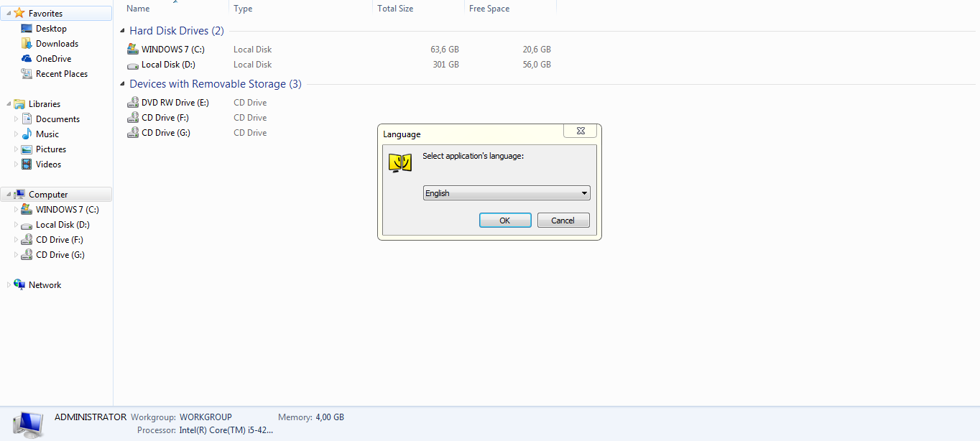The image size is (980, 441).
Task: Click the Videos library icon
Action: 27,164
